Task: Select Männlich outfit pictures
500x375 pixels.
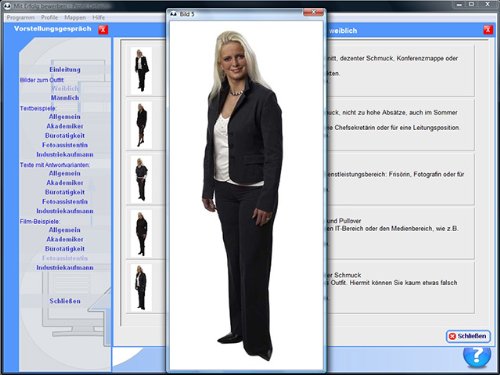Action: [x=65, y=98]
